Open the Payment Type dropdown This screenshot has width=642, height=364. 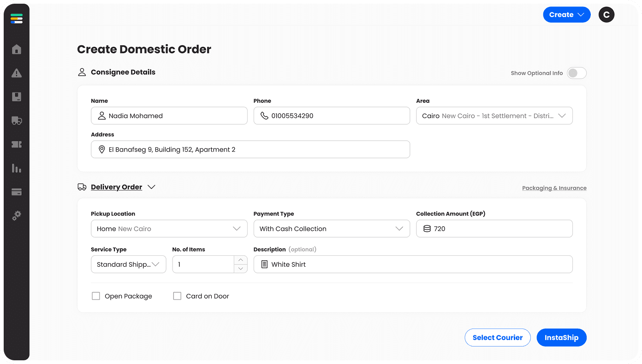(331, 229)
